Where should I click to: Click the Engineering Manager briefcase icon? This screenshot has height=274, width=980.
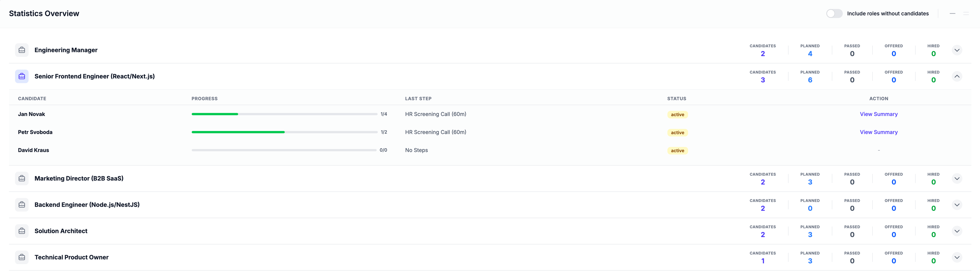pyautogui.click(x=22, y=50)
